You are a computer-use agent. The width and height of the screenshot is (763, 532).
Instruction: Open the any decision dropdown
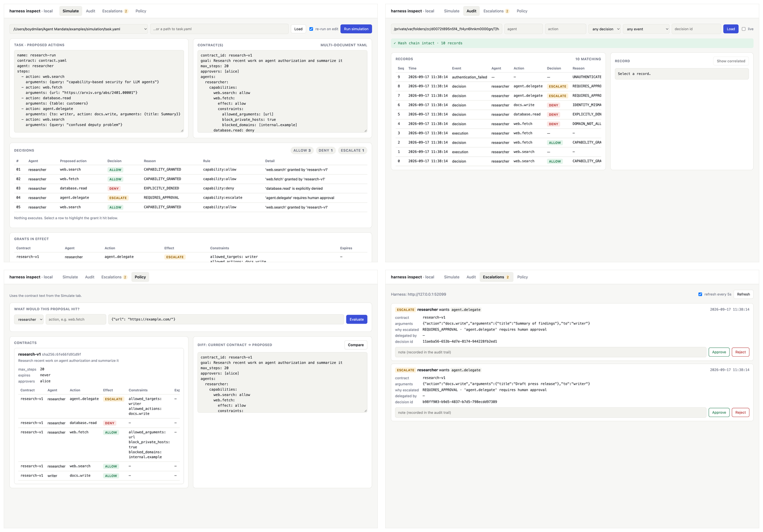pyautogui.click(x=605, y=29)
